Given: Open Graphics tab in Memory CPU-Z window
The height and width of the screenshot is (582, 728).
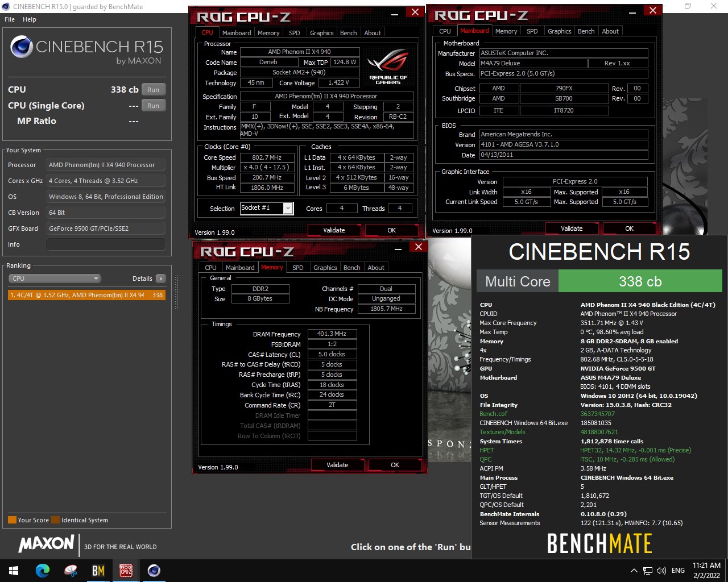Looking at the screenshot, I should (325, 268).
